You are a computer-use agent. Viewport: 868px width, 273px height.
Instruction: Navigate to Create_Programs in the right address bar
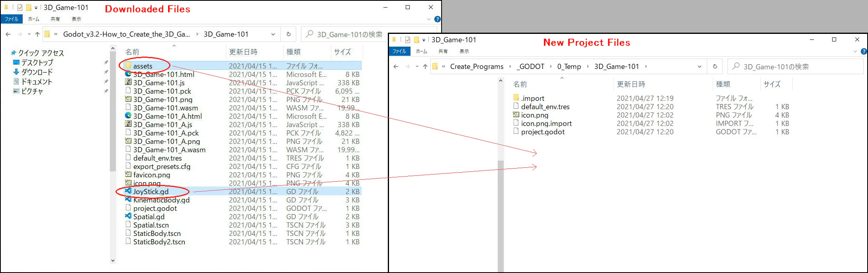coord(477,67)
